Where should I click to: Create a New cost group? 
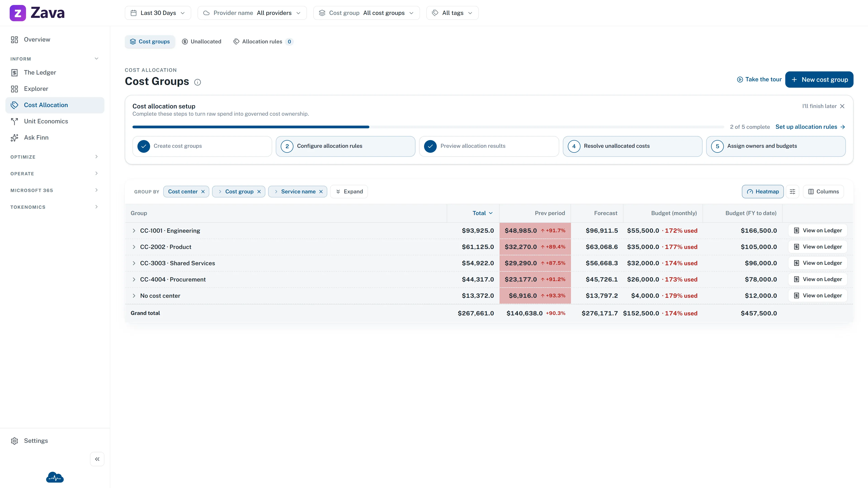pyautogui.click(x=819, y=80)
